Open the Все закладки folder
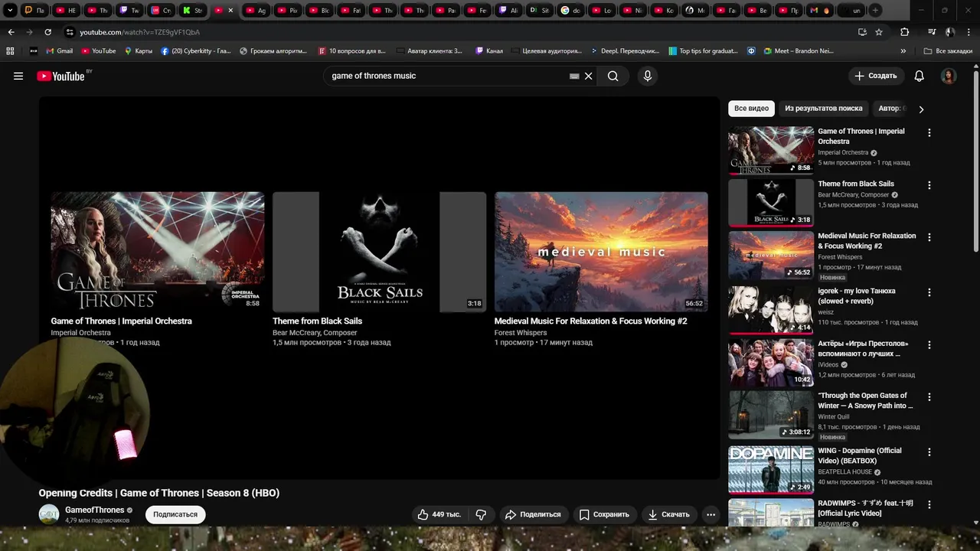This screenshot has width=980, height=551. [948, 51]
